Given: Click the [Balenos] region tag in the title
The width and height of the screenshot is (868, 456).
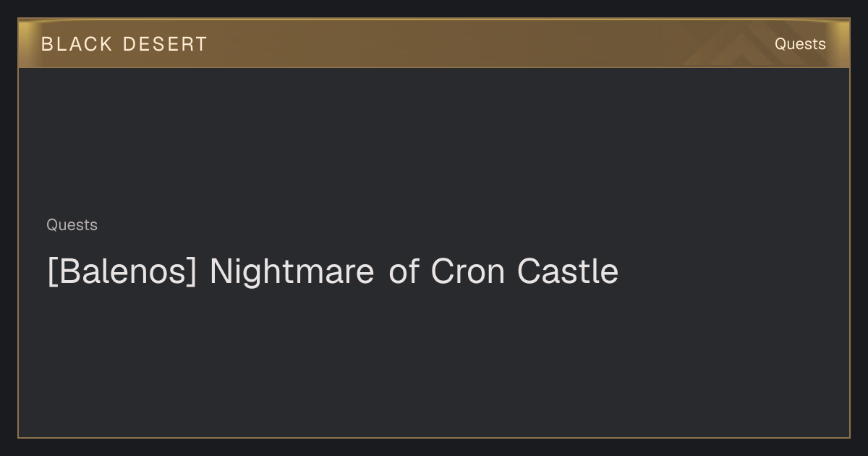Looking at the screenshot, I should (x=122, y=272).
